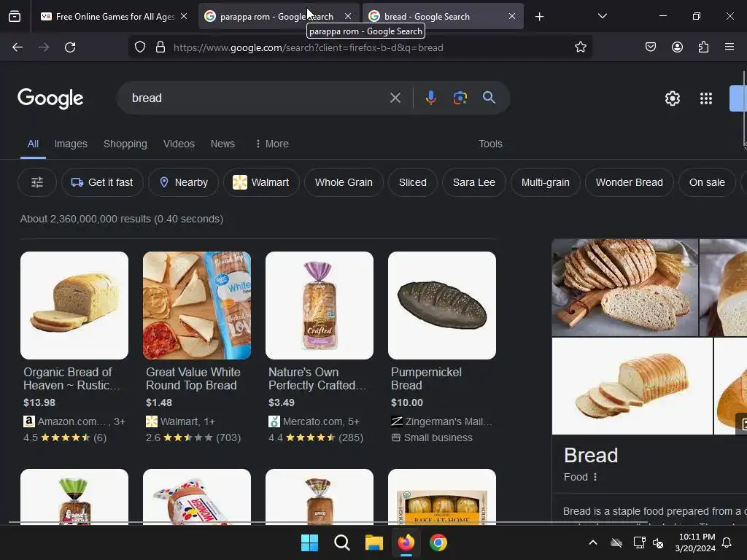Start voice search with microphone
The image size is (747, 560).
pyautogui.click(x=430, y=98)
